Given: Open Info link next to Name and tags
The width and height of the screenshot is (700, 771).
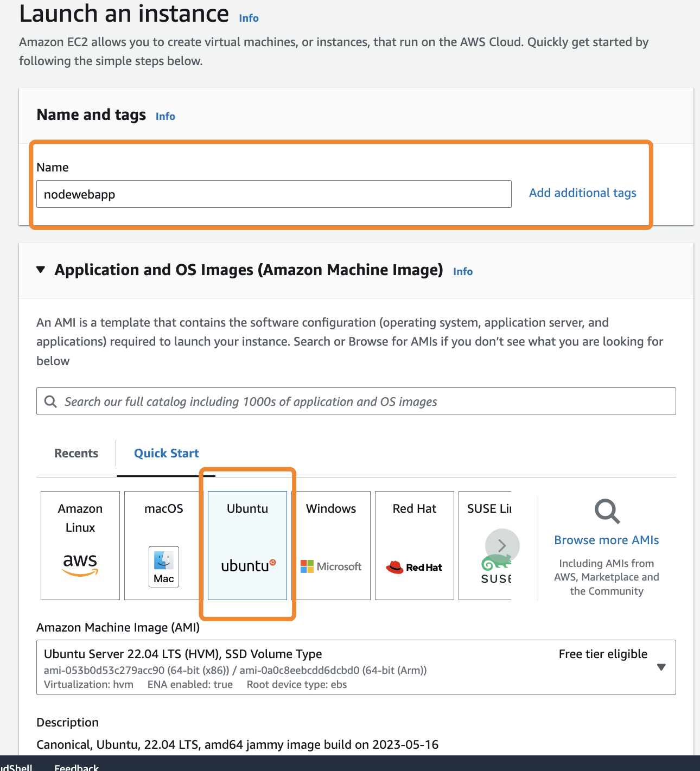Looking at the screenshot, I should (166, 116).
